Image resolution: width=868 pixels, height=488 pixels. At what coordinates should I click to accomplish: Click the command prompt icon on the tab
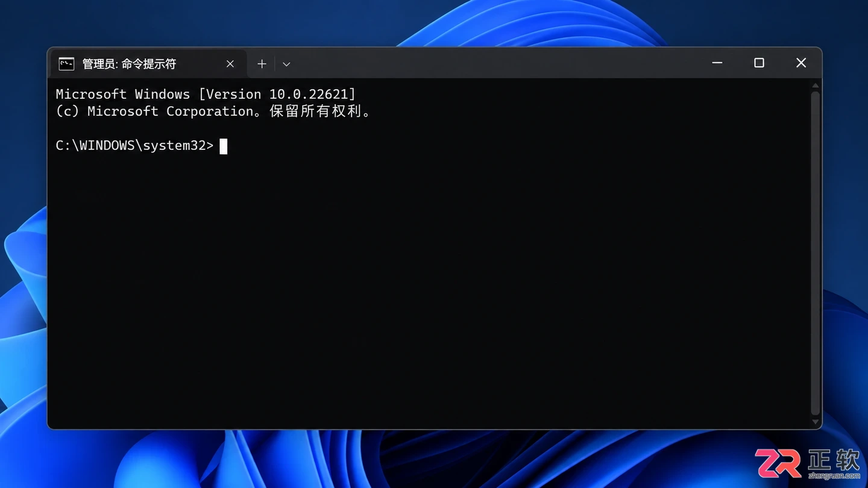click(66, 64)
